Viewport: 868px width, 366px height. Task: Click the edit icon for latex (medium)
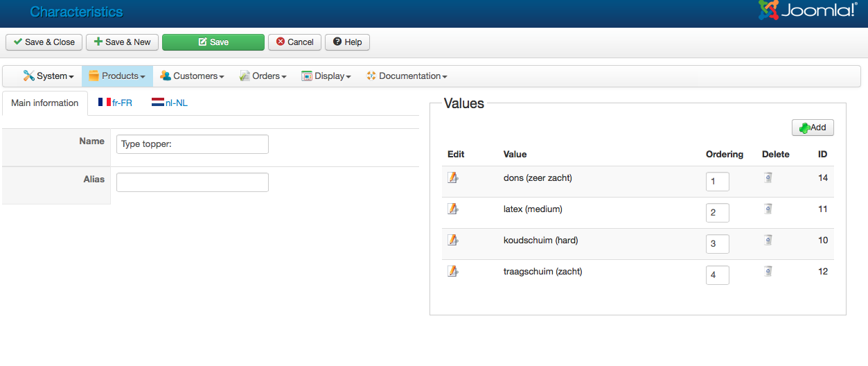(453, 209)
